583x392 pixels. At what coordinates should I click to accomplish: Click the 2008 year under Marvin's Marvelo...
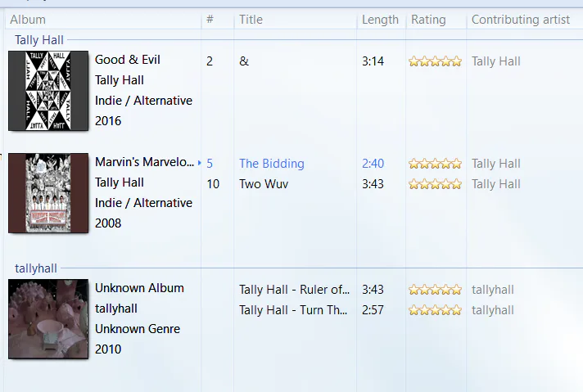(x=108, y=223)
